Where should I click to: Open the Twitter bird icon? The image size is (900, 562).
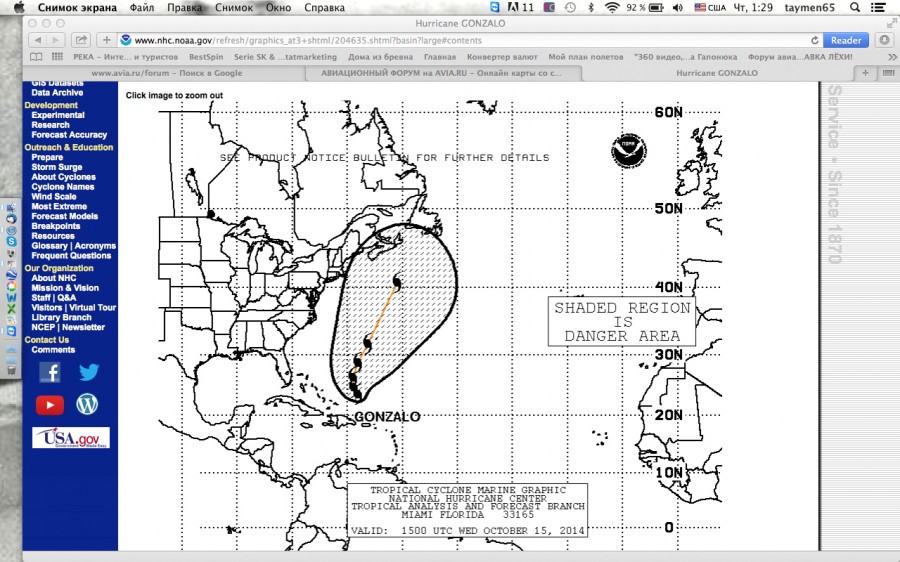coord(88,372)
